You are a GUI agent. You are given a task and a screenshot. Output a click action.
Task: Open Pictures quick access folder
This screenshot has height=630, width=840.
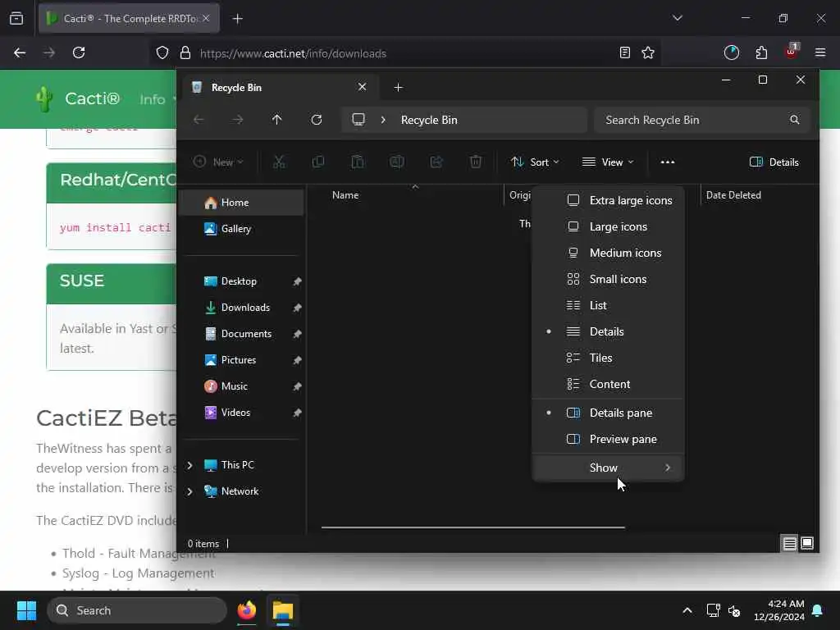242,360
